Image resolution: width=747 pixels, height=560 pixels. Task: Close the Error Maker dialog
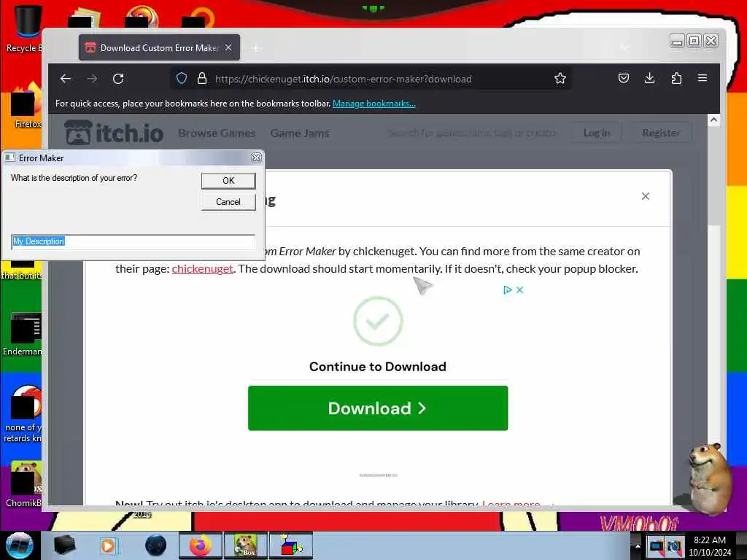256,158
